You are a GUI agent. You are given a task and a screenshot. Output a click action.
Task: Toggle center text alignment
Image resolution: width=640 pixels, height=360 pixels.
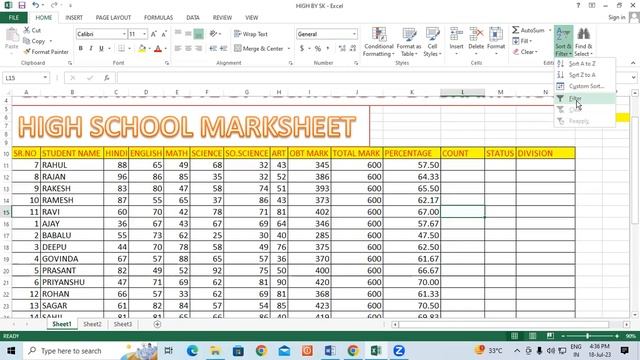coord(188,49)
